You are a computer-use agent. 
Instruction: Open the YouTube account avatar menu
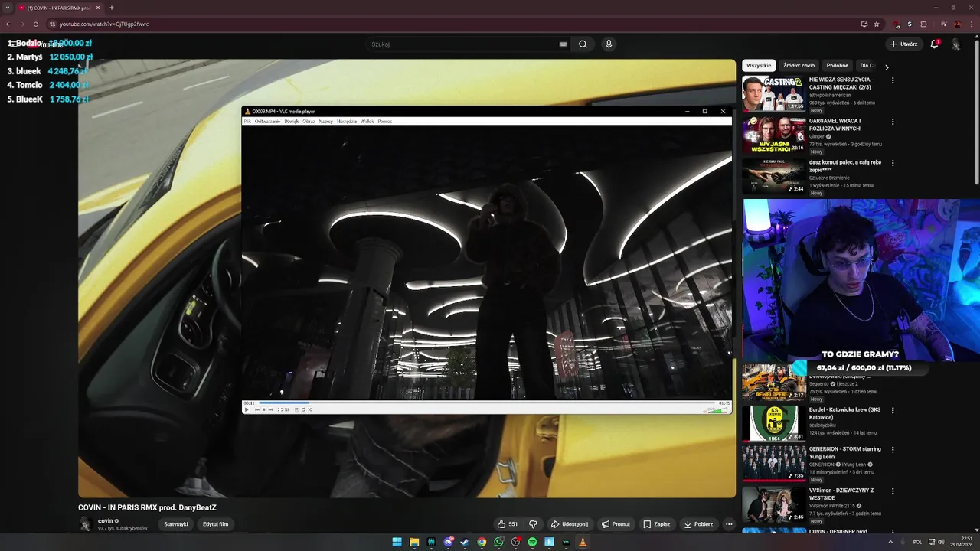pos(955,44)
